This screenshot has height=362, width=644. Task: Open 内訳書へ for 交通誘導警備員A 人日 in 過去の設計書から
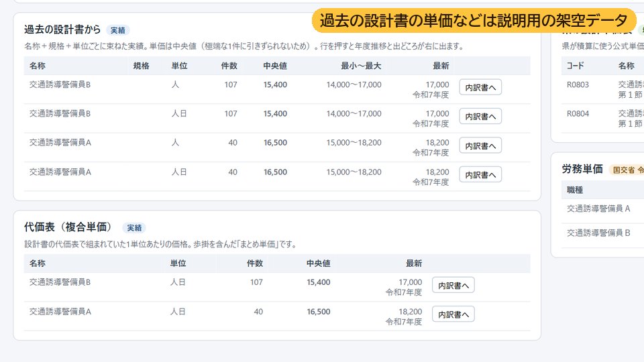(480, 175)
